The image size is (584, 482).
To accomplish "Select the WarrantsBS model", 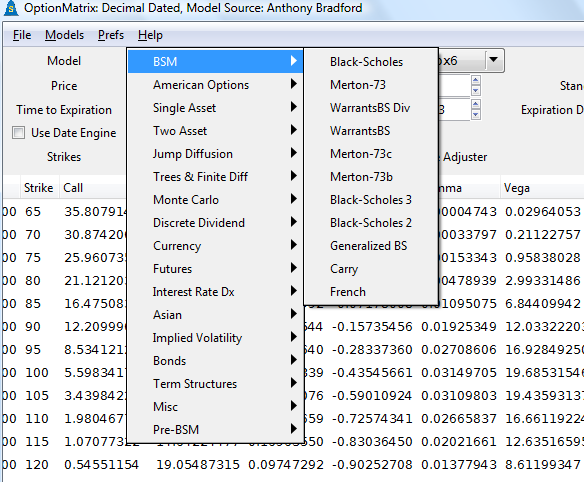I will tap(371, 131).
